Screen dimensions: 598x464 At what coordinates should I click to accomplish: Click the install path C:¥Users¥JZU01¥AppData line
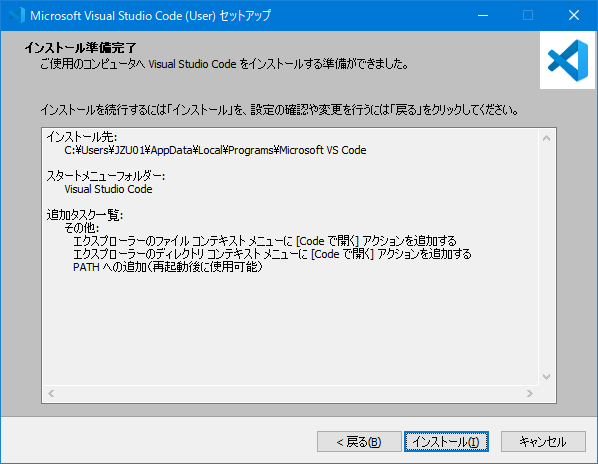pos(215,150)
